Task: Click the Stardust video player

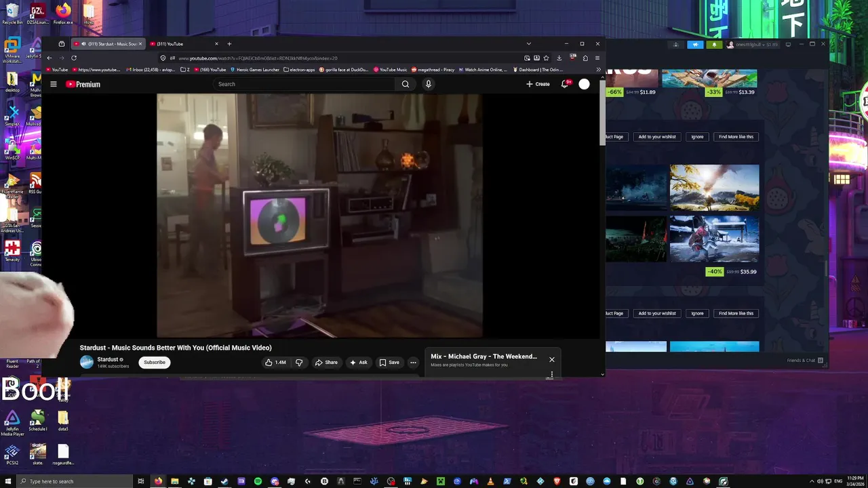Action: [x=319, y=216]
